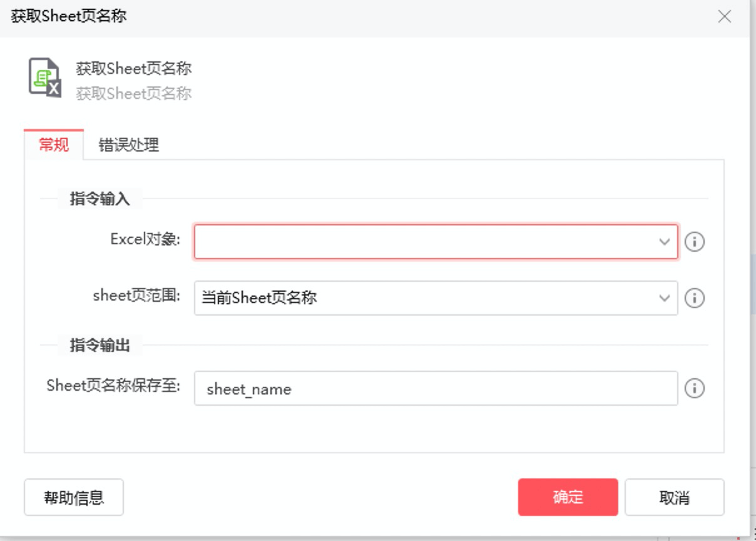Focus the empty Excel对象 combo box field
756x541 pixels.
[x=436, y=242]
